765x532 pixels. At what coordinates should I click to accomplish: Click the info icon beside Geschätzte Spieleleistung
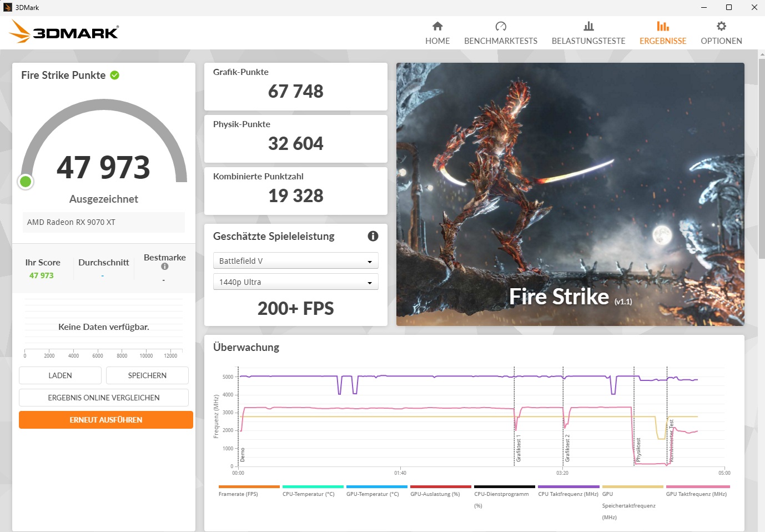(373, 236)
